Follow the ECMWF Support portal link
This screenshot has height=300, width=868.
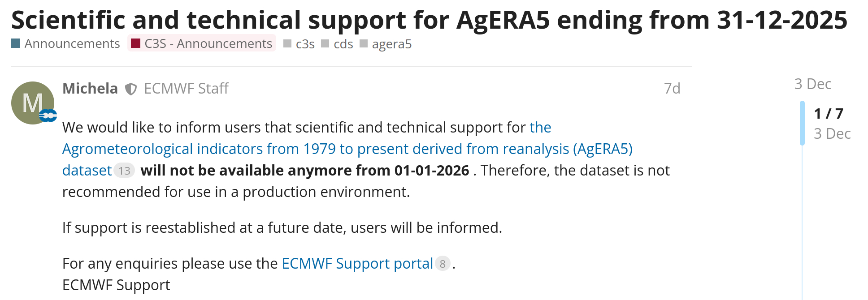tap(357, 263)
